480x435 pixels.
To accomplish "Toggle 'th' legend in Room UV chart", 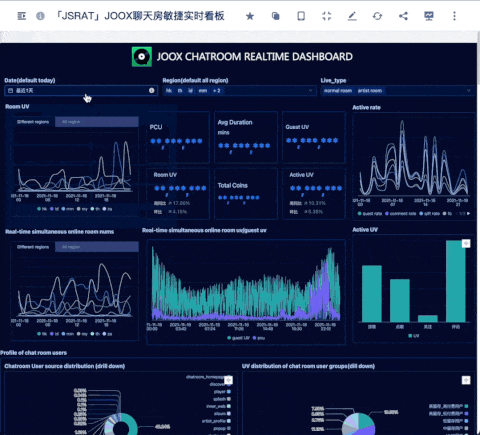I will coord(95,209).
